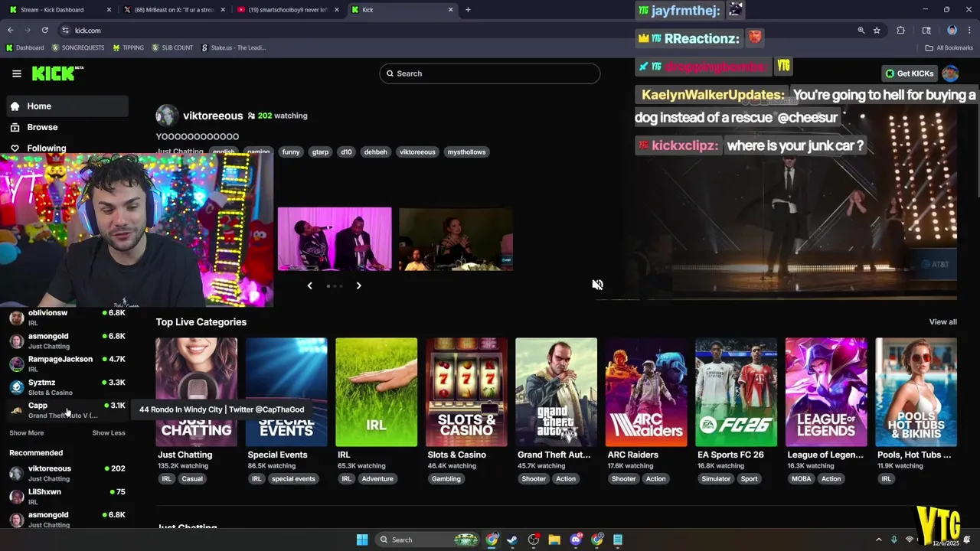980x551 pixels.
Task: Open Windows Start menu
Action: (362, 540)
